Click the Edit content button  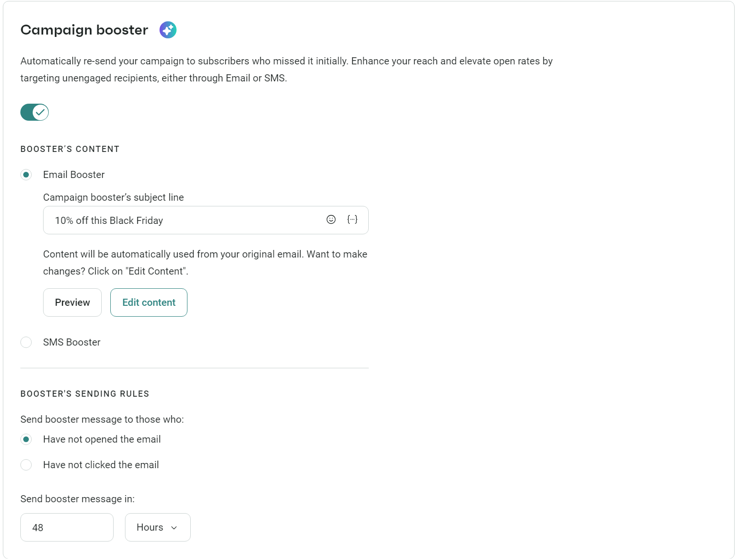point(149,302)
